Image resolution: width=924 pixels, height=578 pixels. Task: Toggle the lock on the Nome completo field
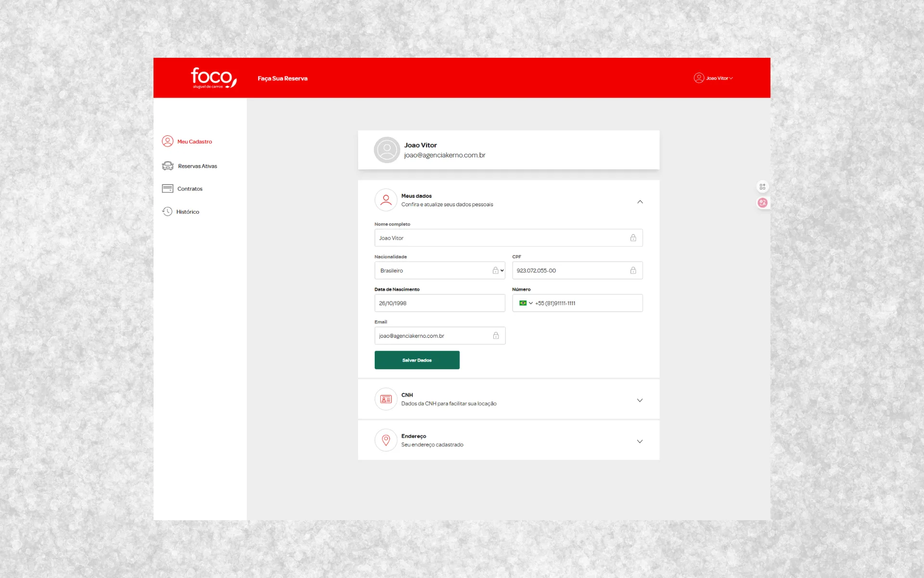click(x=633, y=237)
